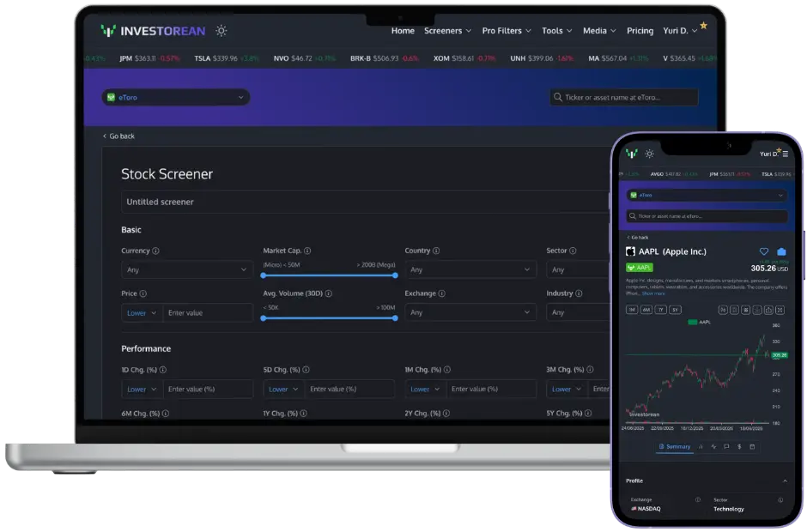This screenshot has height=532, width=807.
Task: Click the green AAPL eToro trade badge
Action: [640, 268]
